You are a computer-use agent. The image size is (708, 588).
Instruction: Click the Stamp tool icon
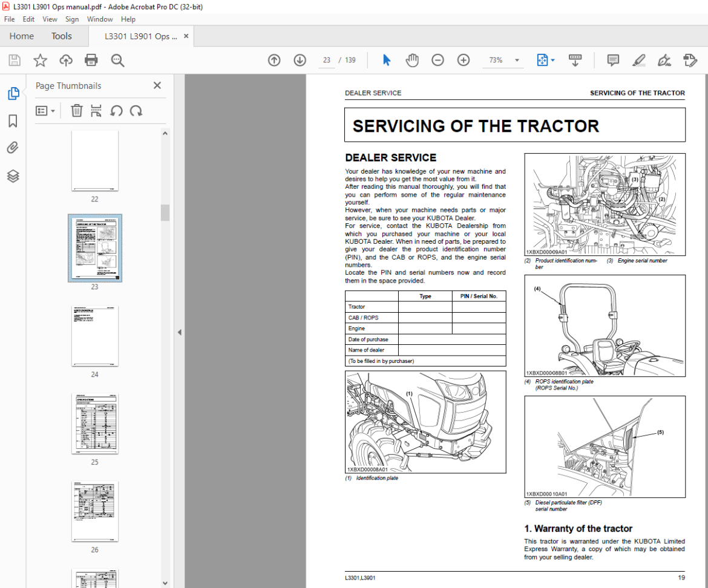coord(690,60)
